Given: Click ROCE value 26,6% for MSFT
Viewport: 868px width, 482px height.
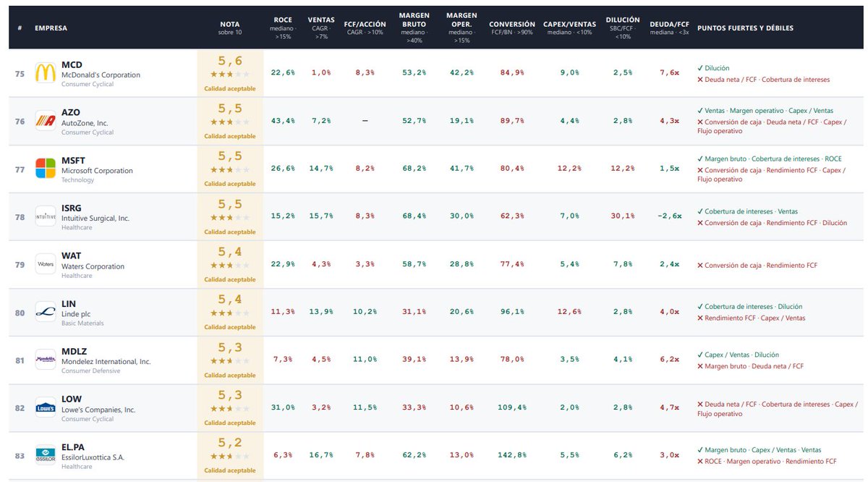Looking at the screenshot, I should [x=283, y=168].
